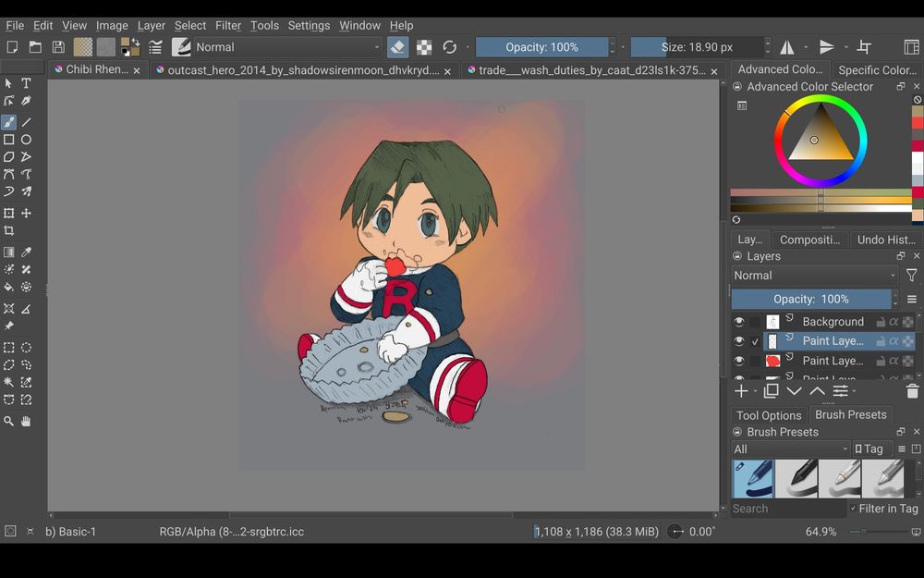Image resolution: width=924 pixels, height=578 pixels.
Task: Select the Bezier Curve tool
Action: pos(9,175)
